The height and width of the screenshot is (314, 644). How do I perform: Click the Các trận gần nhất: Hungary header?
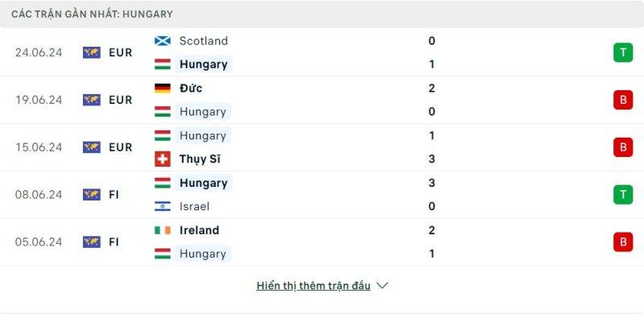click(x=92, y=14)
